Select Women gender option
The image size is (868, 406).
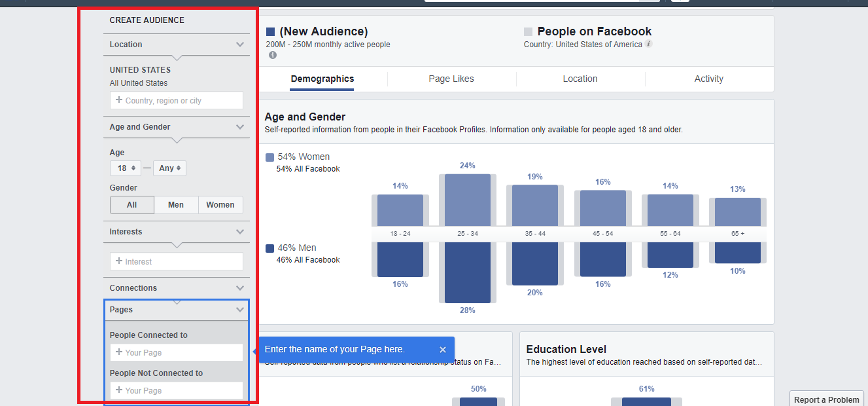pos(220,205)
